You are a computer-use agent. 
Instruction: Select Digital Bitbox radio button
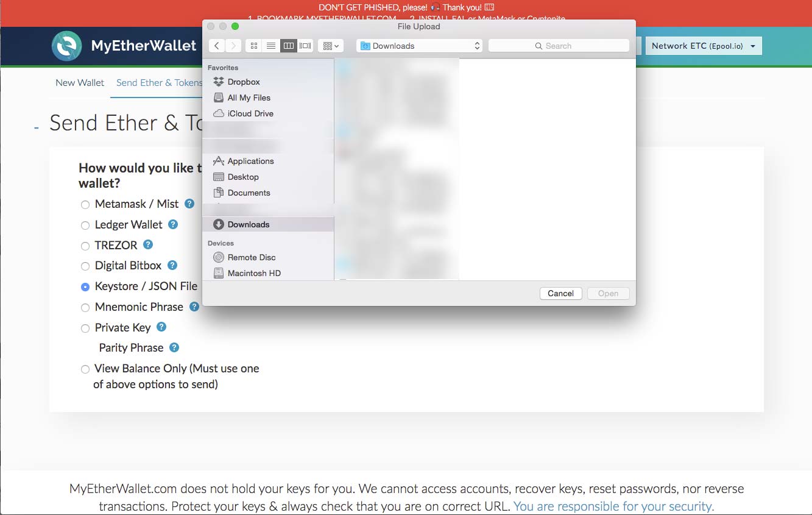point(85,266)
